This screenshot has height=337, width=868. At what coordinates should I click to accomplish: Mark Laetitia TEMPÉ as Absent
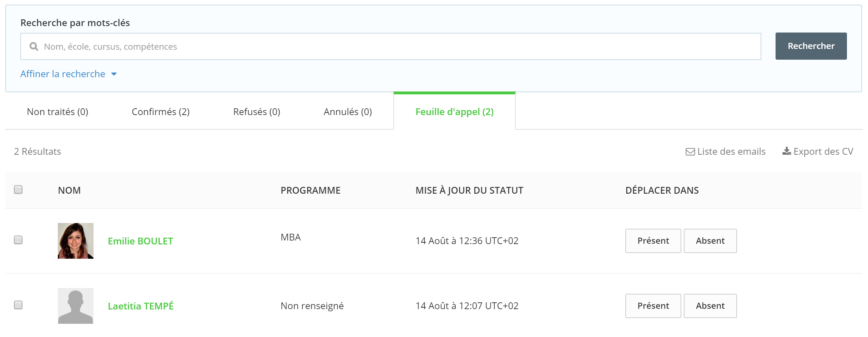[x=710, y=306]
